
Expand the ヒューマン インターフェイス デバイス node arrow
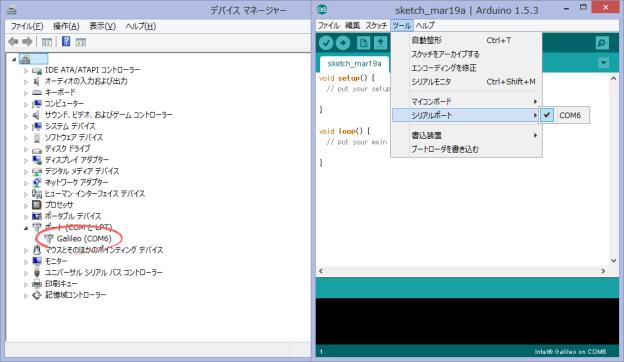pyautogui.click(x=26, y=194)
